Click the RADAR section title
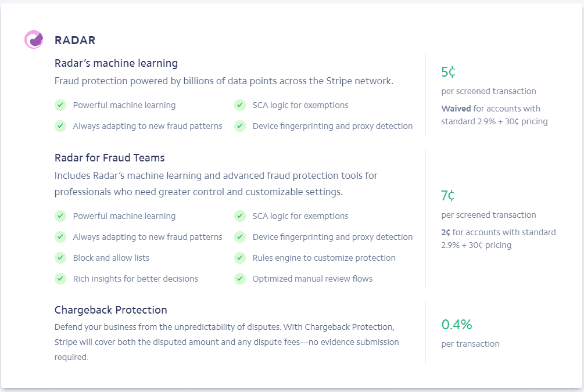 tap(75, 40)
